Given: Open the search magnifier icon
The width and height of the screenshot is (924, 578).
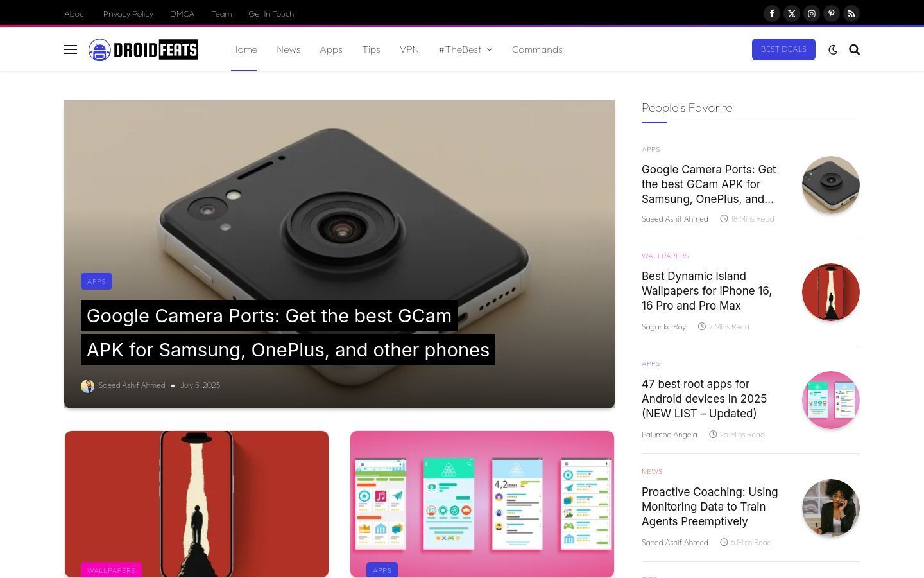Looking at the screenshot, I should (854, 49).
